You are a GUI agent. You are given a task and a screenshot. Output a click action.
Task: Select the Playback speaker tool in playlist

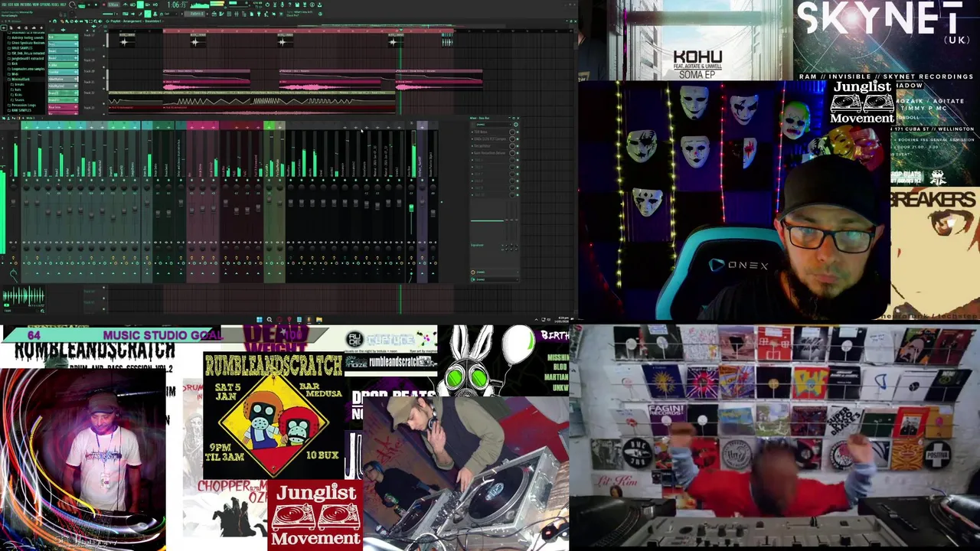100,21
